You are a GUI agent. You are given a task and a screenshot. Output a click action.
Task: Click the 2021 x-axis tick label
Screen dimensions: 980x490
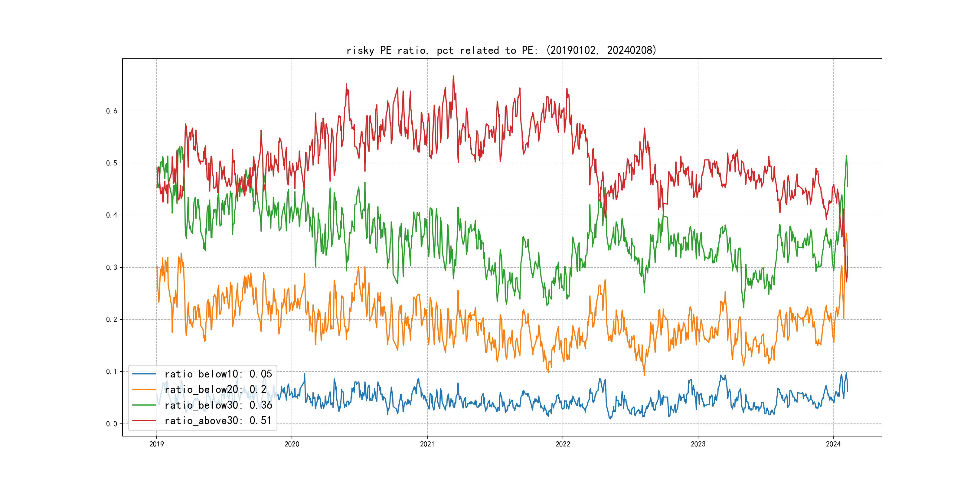tap(427, 444)
